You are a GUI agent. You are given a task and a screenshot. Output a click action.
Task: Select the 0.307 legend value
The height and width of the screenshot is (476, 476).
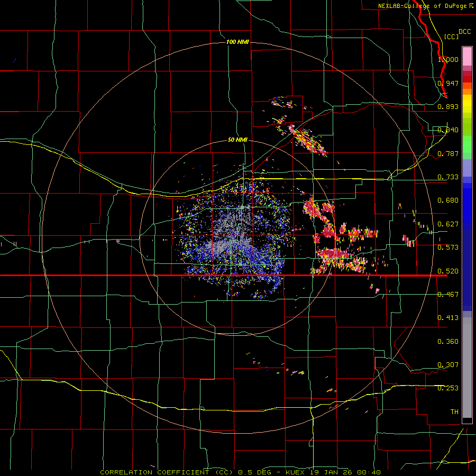(x=448, y=365)
